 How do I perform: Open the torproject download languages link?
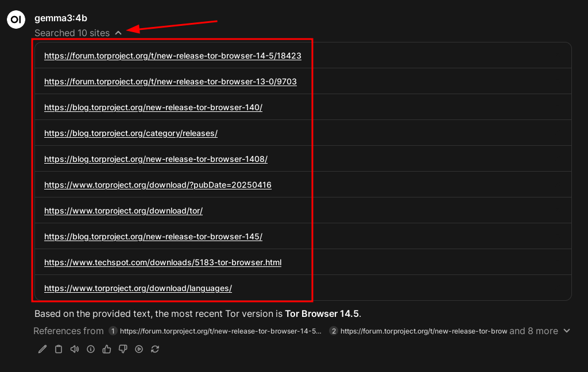[138, 288]
